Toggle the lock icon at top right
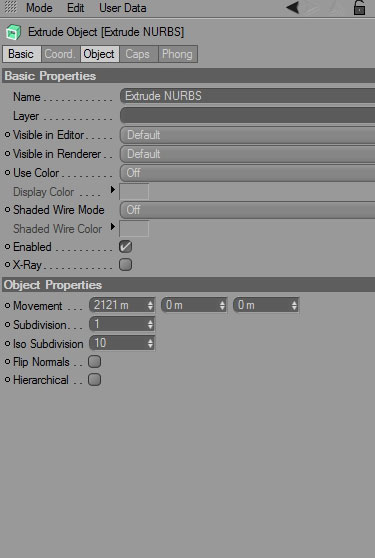The height and width of the screenshot is (558, 375). pos(359,7)
